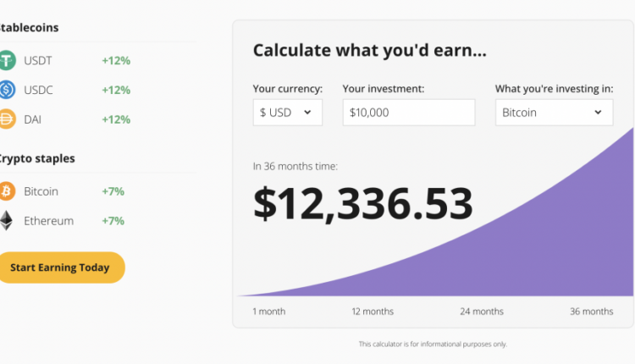The width and height of the screenshot is (635, 364).
Task: Click the Ethereum diamond icon
Action: (7, 221)
